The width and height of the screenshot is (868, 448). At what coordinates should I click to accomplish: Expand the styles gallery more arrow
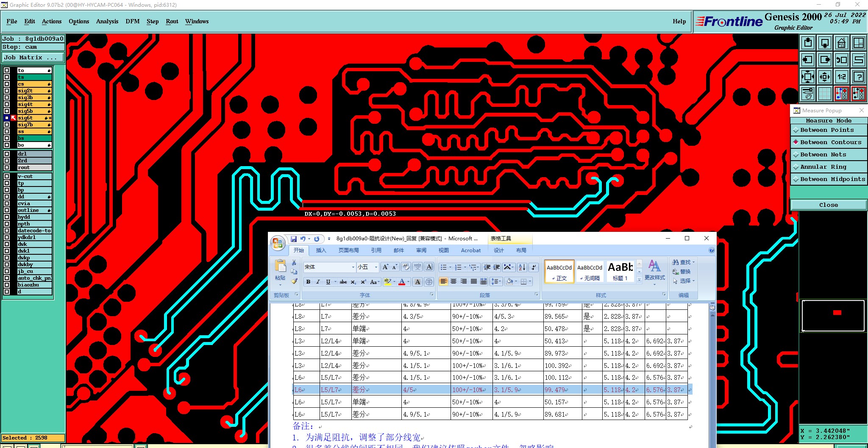coord(639,280)
